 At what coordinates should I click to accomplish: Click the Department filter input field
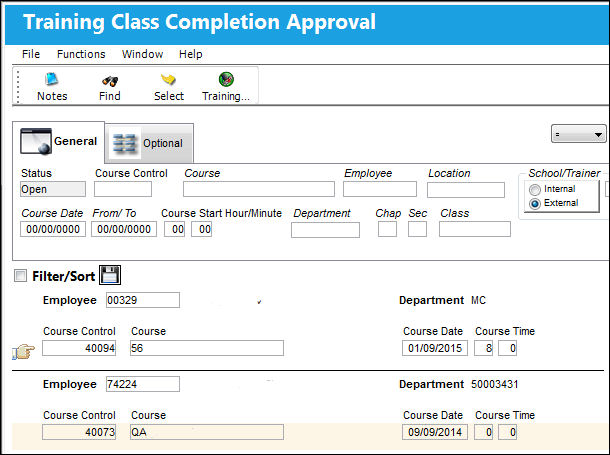click(x=325, y=230)
